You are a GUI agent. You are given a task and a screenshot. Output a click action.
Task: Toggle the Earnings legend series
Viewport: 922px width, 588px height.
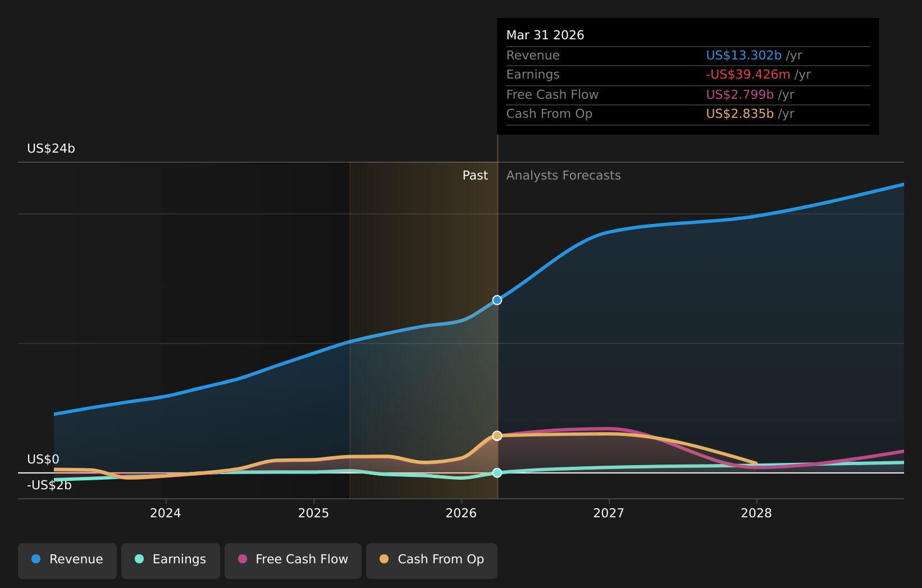[171, 561]
